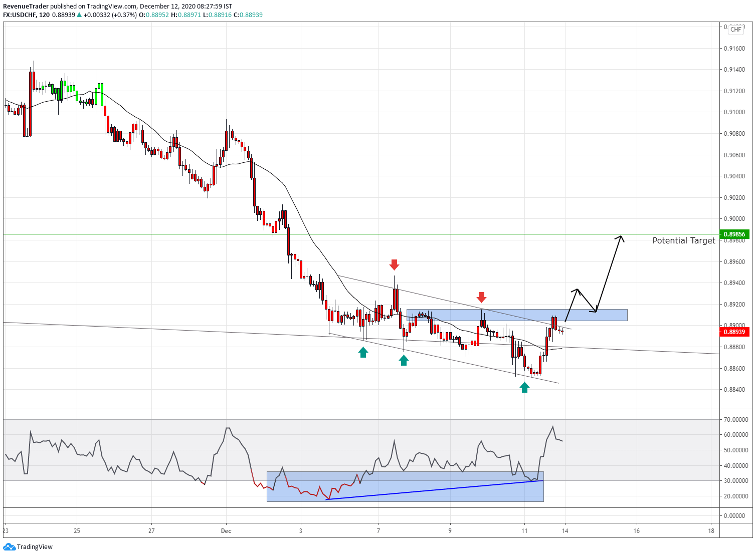Click the 50.00000 RSI axis label
The width and height of the screenshot is (756, 556).
pyautogui.click(x=736, y=450)
